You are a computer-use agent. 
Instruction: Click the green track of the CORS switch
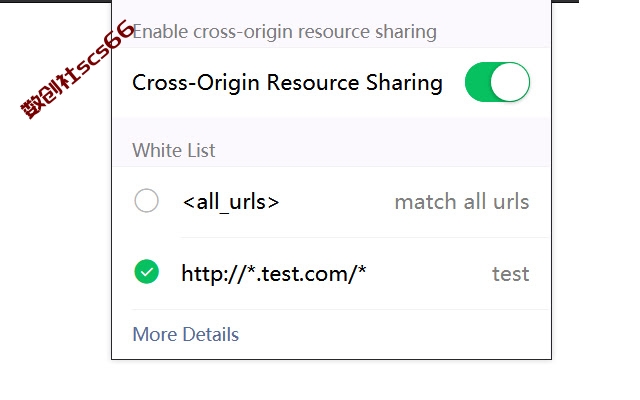click(478, 82)
